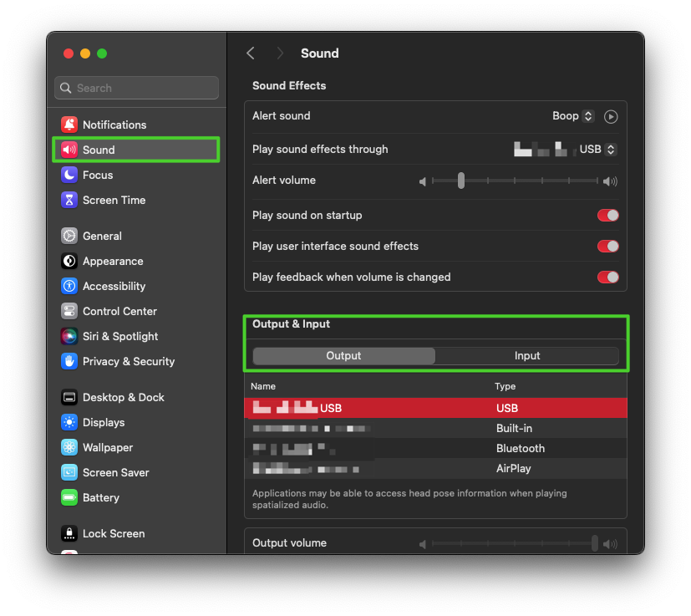Disable Play sound on startup
The image size is (691, 616).
607,216
